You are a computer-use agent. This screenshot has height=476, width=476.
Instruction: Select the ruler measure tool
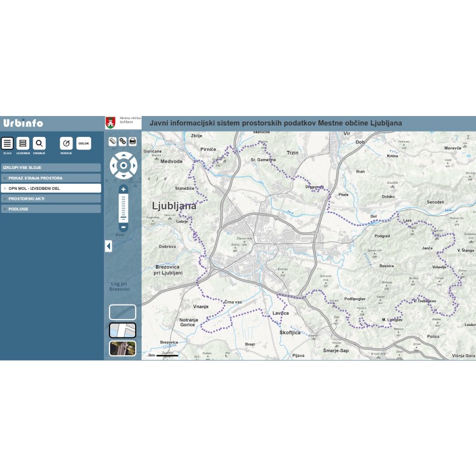tap(112, 142)
